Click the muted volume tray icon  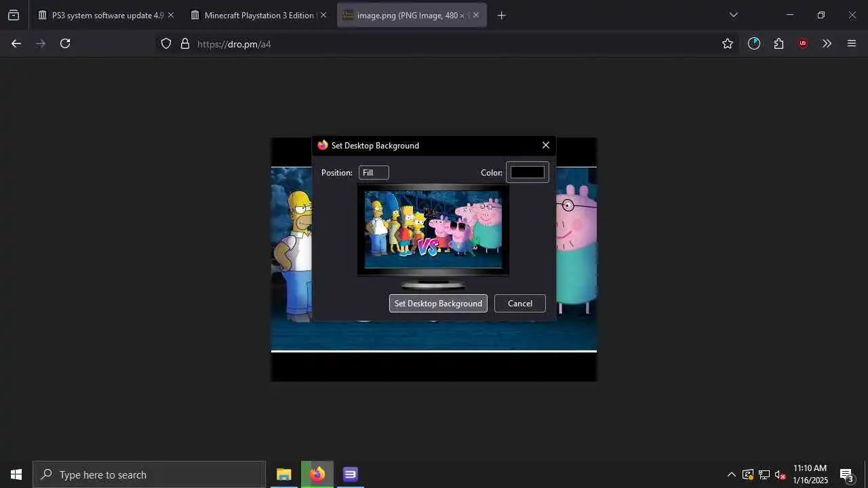[781, 474]
